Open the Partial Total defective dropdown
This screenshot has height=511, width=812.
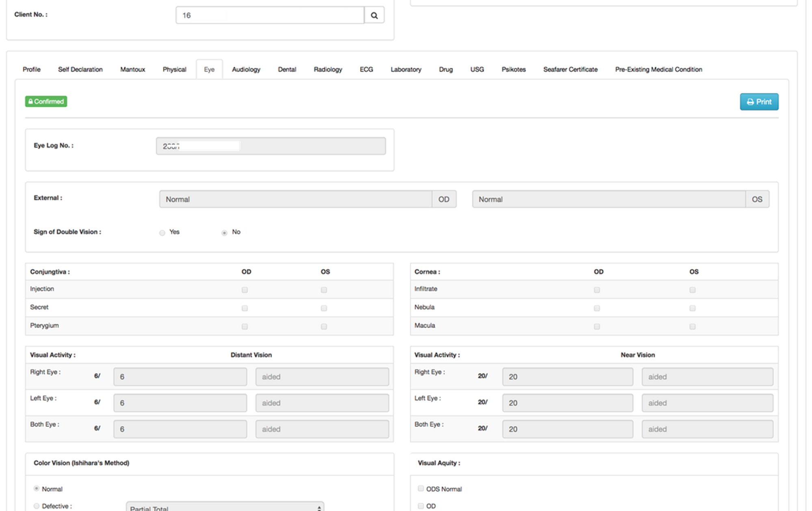(x=225, y=507)
